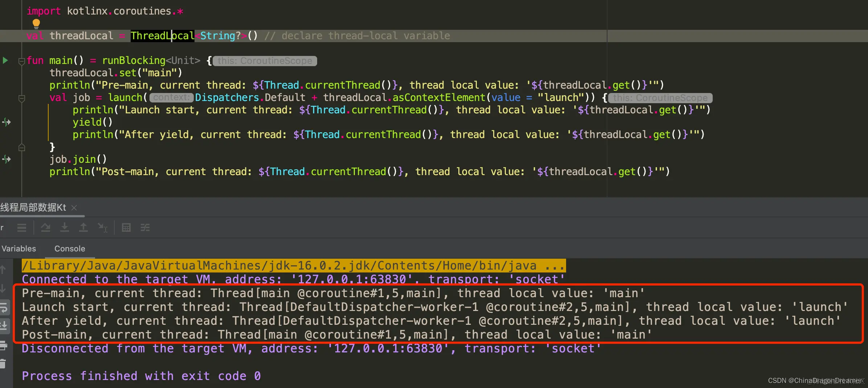
Task: Click the Step Into debugger icon
Action: [65, 228]
